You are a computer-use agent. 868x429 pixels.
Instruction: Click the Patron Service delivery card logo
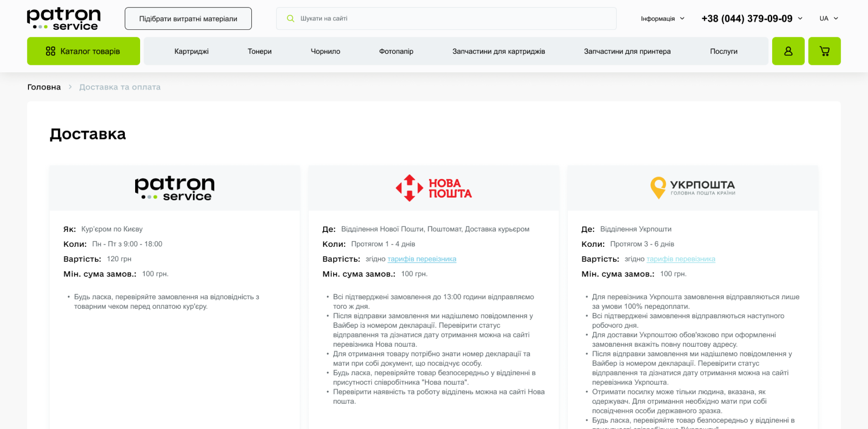coord(174,188)
